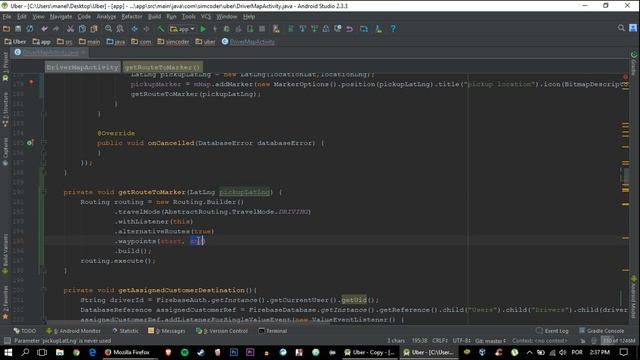640x360 pixels.
Task: Click the Find magnifier icon
Action: pyautogui.click(x=108, y=29)
